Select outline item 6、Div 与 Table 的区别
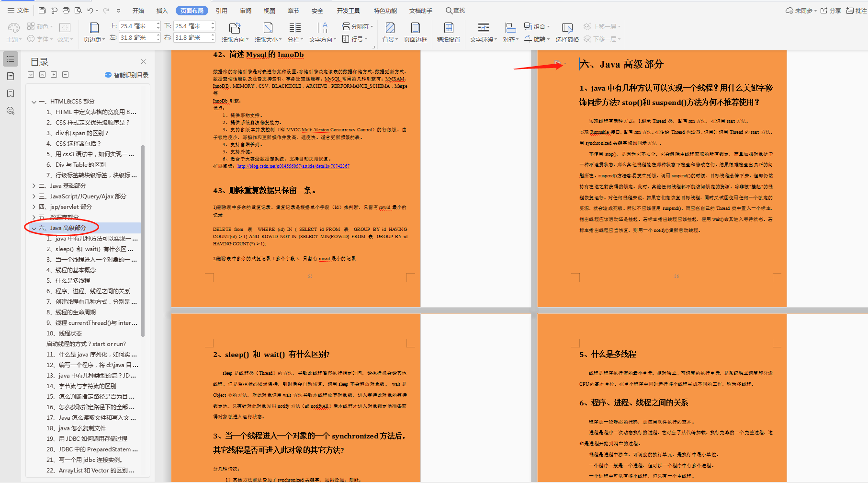This screenshot has width=868, height=483. pos(76,165)
